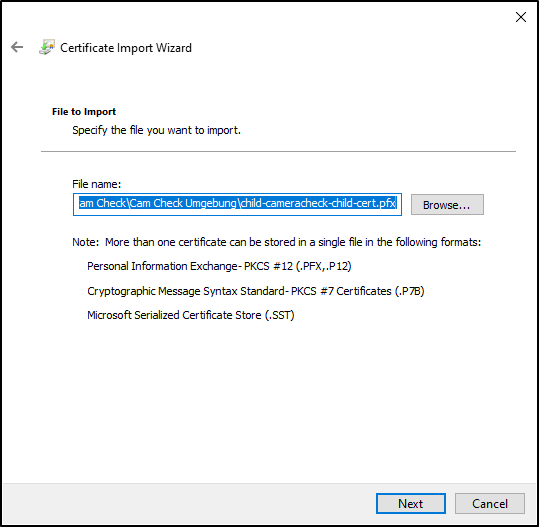Click the Certificate Import Wizard certificate icon
This screenshot has width=539, height=527.
pyautogui.click(x=47, y=47)
